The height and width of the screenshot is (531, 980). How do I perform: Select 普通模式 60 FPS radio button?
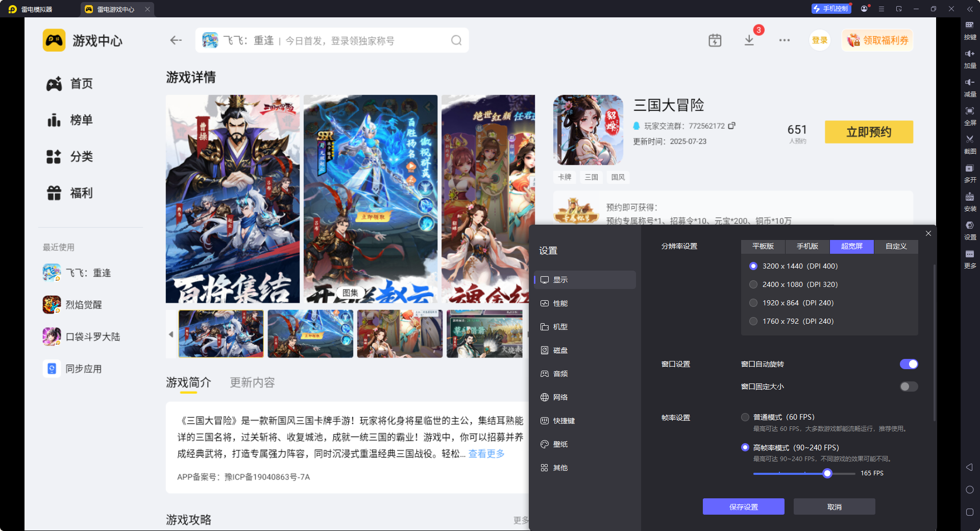(x=745, y=417)
